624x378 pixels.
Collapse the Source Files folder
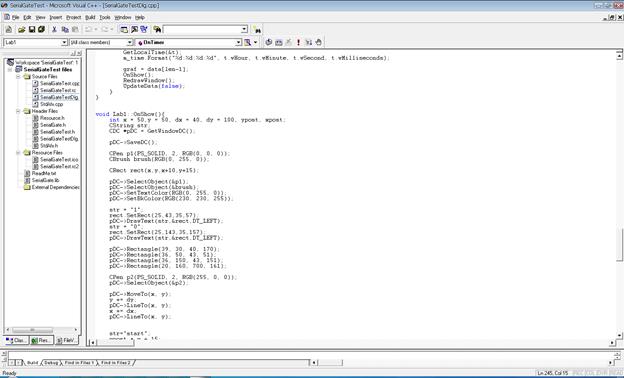pyautogui.click(x=18, y=76)
